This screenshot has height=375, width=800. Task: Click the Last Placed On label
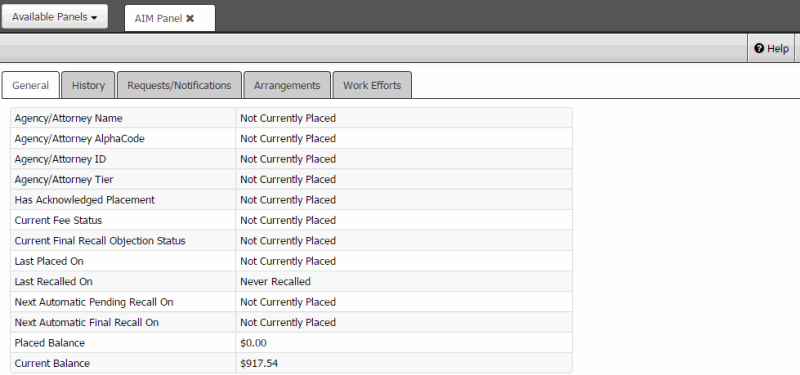click(x=49, y=261)
